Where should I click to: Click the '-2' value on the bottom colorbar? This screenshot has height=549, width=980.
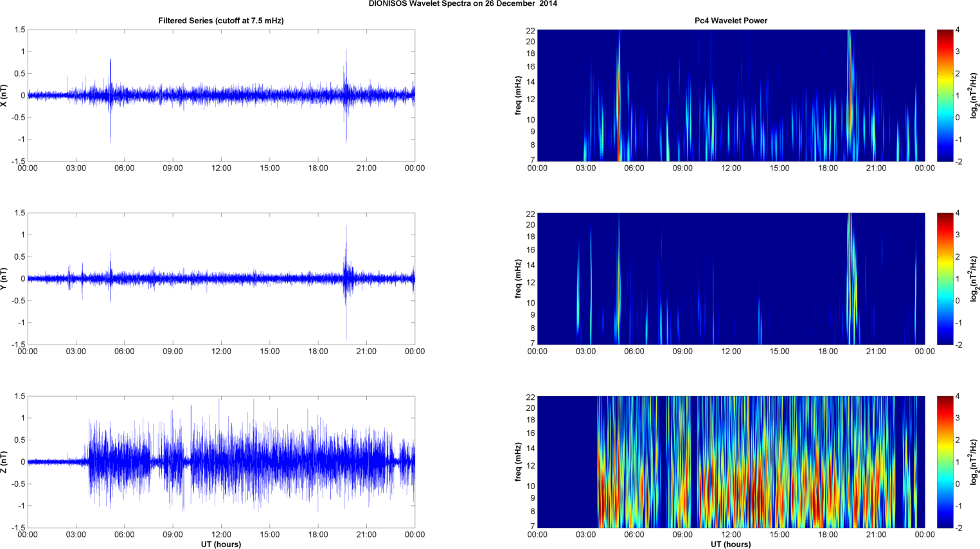[958, 528]
